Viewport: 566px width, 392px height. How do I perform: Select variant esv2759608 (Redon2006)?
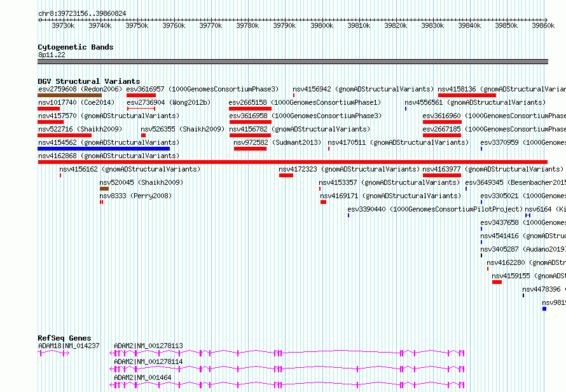(80, 89)
